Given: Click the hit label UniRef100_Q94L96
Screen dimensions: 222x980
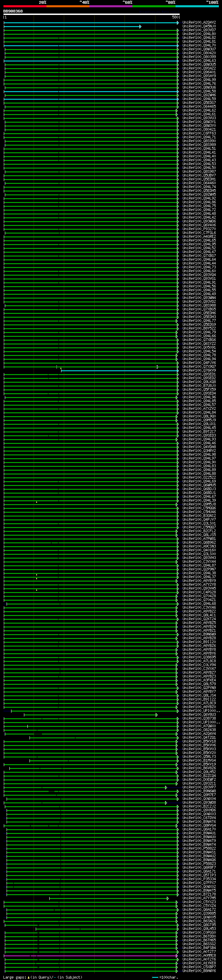Looking at the screenshot, I should pos(199,397).
